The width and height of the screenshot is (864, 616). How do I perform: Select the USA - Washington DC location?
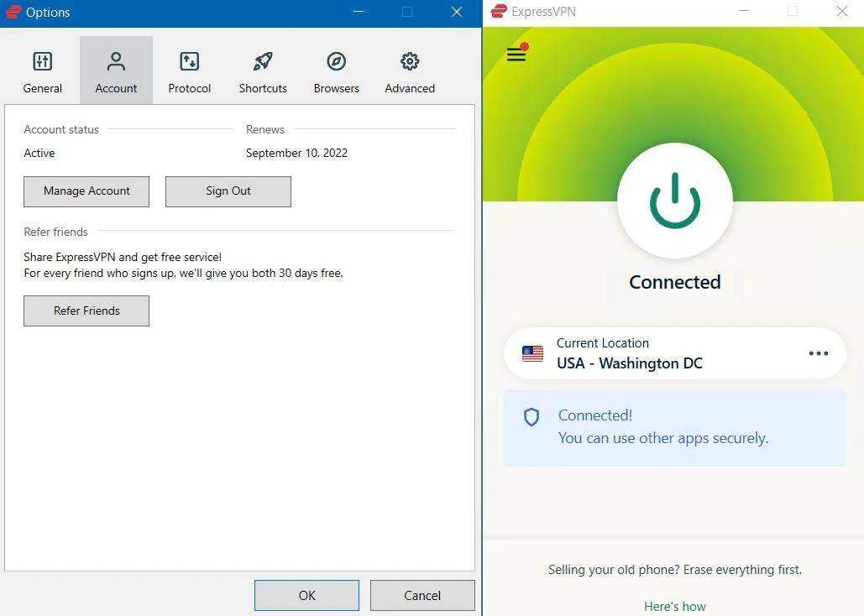pos(675,353)
